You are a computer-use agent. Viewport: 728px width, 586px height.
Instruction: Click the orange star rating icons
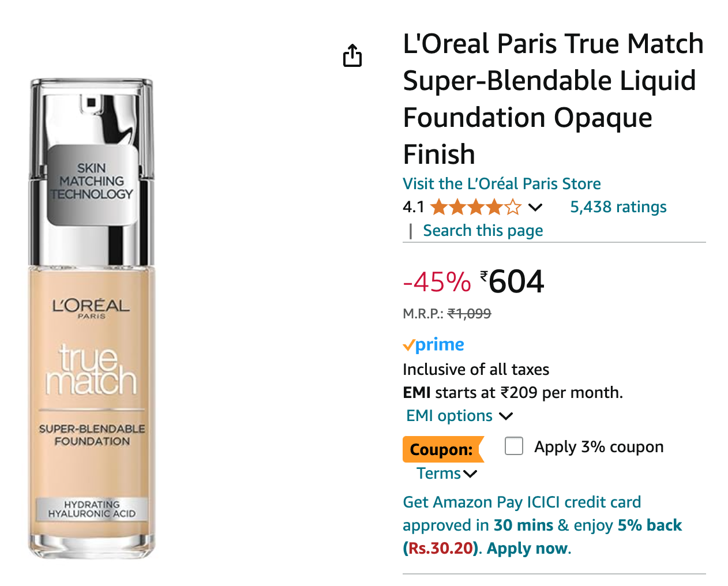click(475, 206)
